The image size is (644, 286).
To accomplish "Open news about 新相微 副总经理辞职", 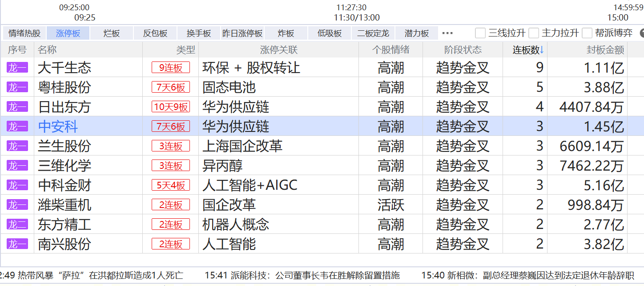I will (527, 275).
